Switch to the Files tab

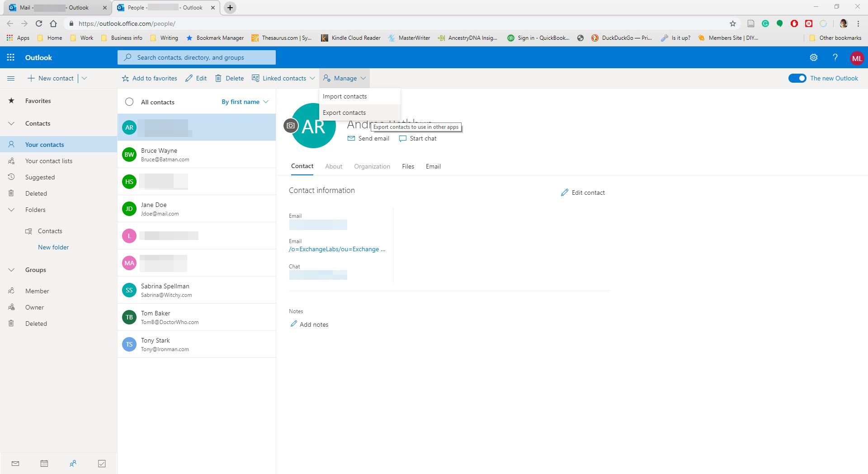click(x=408, y=166)
